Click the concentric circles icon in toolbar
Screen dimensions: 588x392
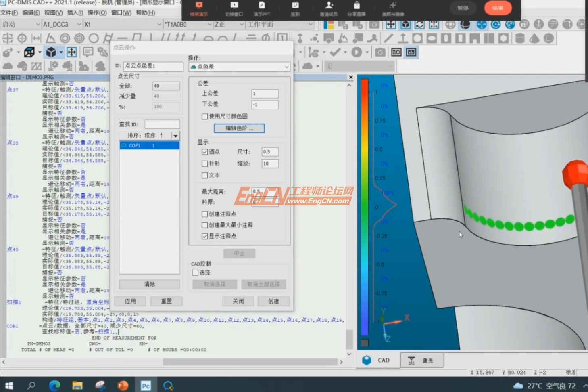tap(65, 38)
